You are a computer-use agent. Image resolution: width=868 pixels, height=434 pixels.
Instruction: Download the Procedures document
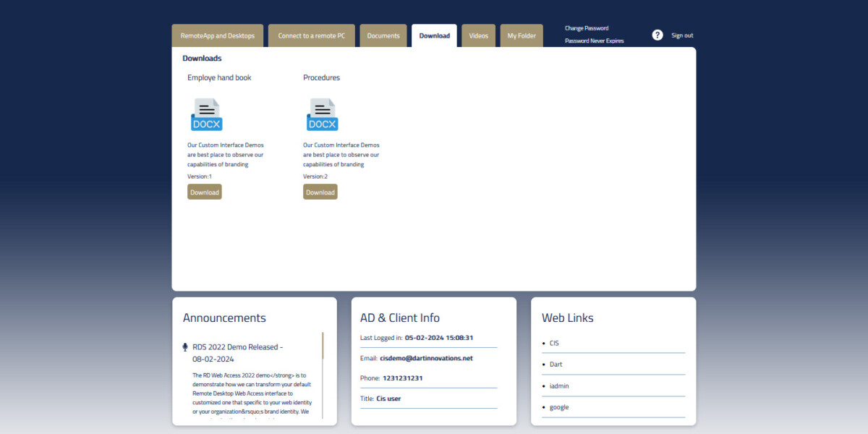click(320, 192)
